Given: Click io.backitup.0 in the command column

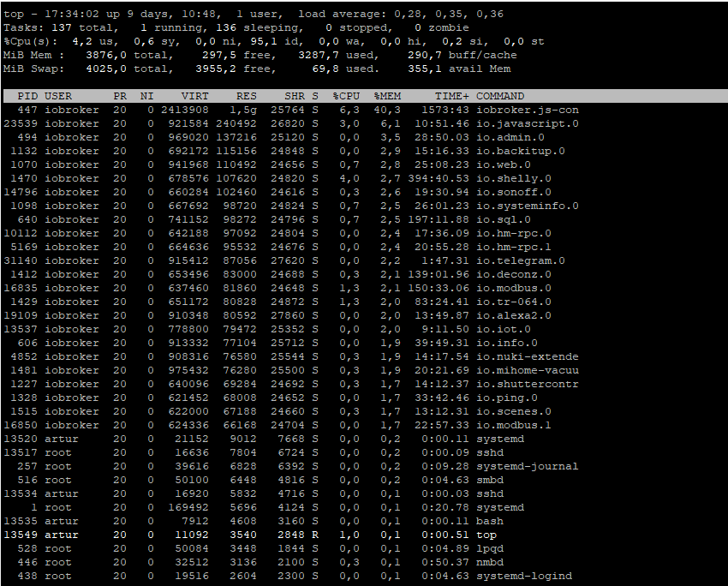Looking at the screenshot, I should point(521,151).
